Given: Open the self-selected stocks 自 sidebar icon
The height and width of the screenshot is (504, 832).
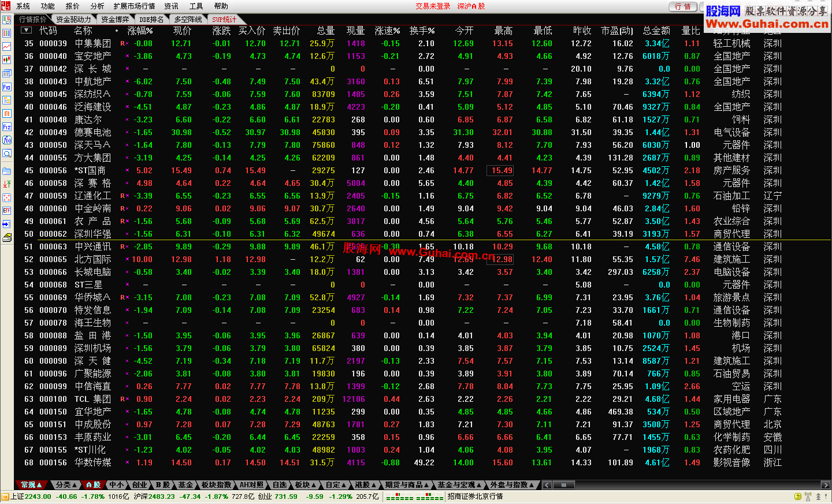Looking at the screenshot, I should pyautogui.click(x=7, y=113).
